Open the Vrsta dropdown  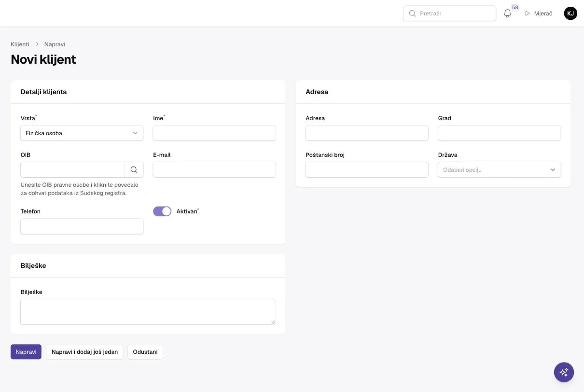coord(82,133)
